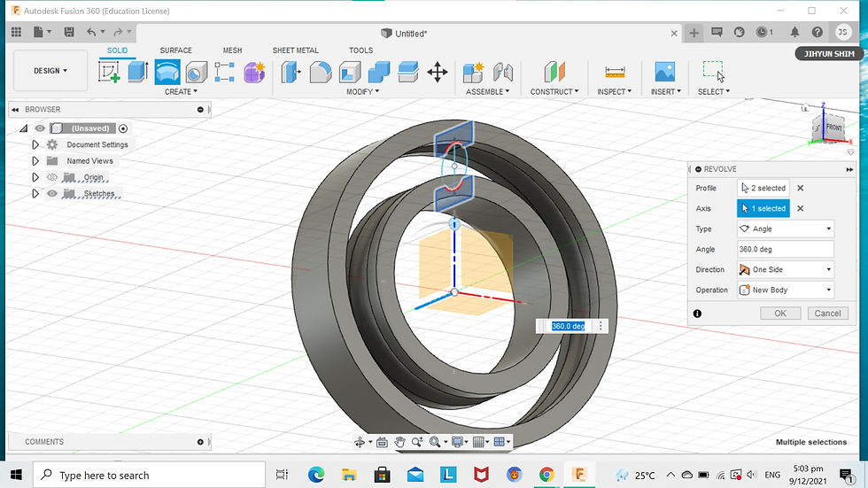Open the DESIGN workspace dropdown
The width and height of the screenshot is (868, 488).
tap(50, 71)
